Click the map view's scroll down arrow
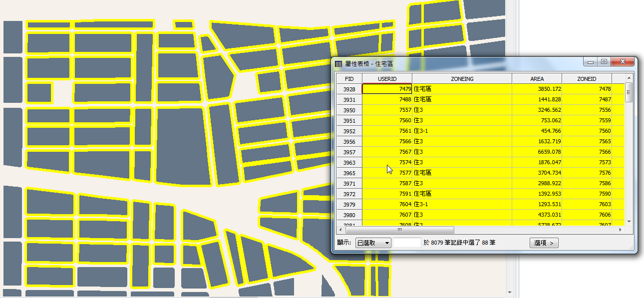 click(510, 293)
